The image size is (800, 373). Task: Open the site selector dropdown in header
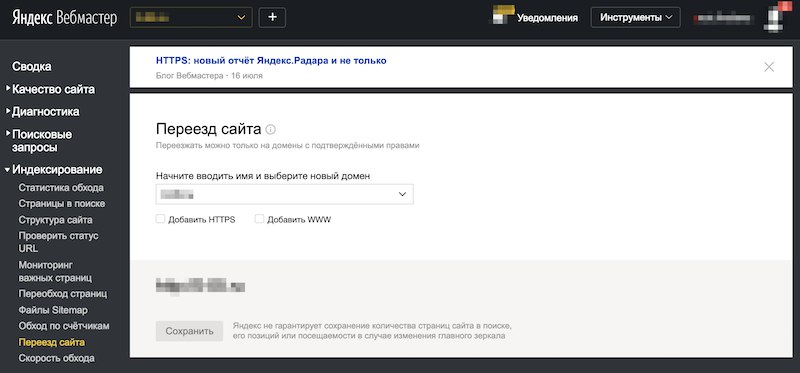click(191, 17)
